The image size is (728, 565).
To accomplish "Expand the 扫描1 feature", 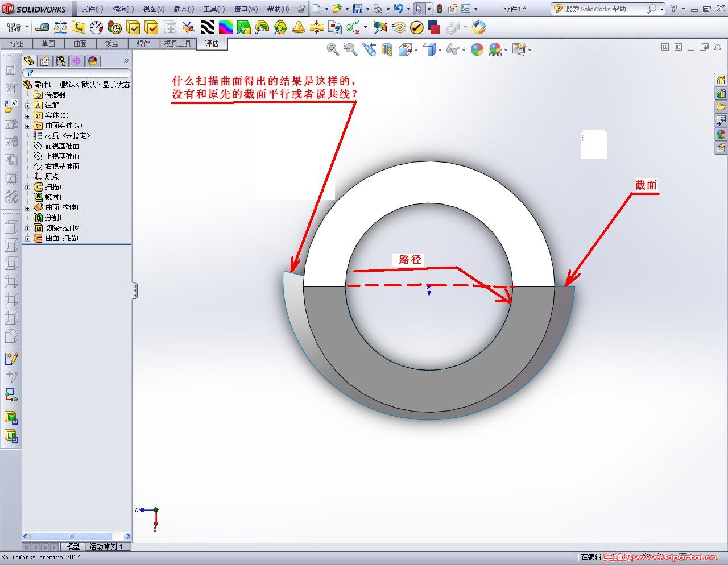I will (28, 187).
